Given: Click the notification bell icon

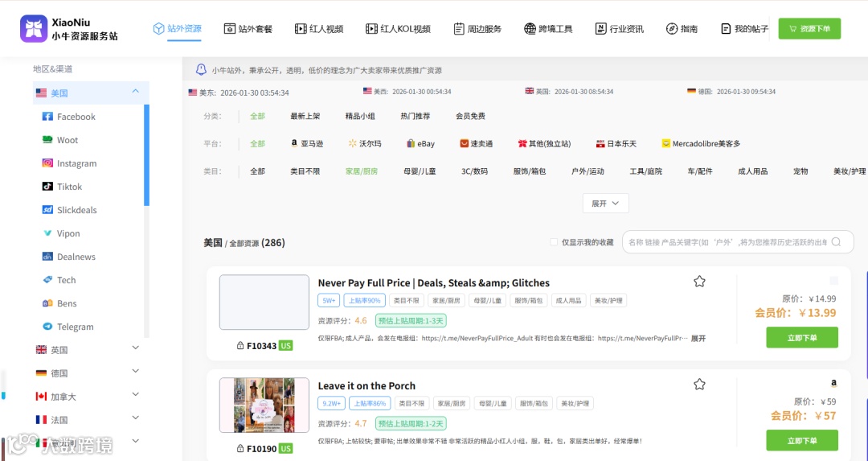Looking at the screenshot, I should pyautogui.click(x=201, y=70).
